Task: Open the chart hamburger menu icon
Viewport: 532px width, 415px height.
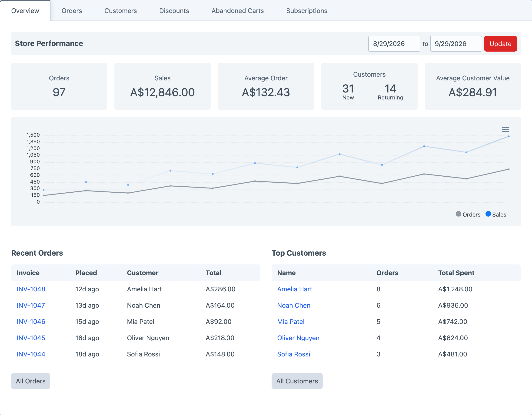Action: (505, 129)
